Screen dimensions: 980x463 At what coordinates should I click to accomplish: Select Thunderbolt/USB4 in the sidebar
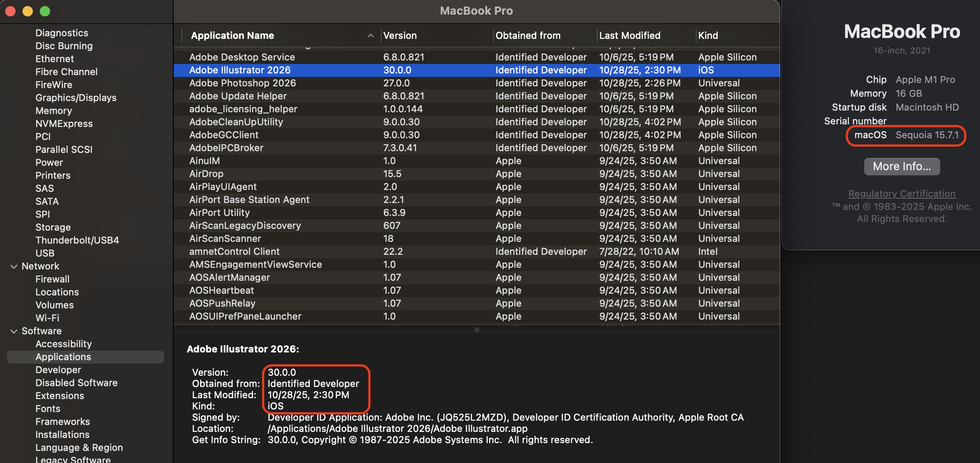[77, 240]
